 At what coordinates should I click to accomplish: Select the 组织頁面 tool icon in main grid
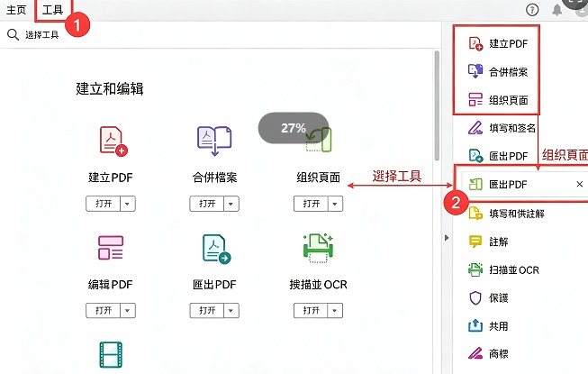[319, 140]
